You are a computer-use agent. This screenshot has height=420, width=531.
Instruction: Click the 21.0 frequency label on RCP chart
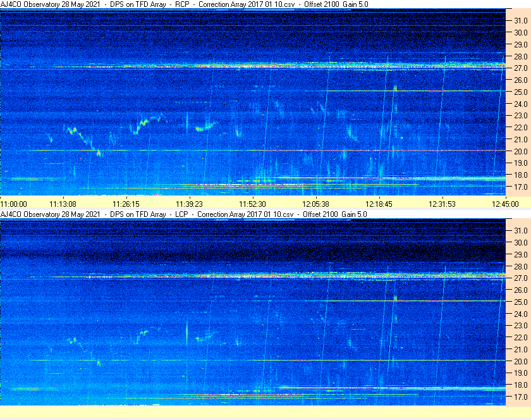(521, 140)
